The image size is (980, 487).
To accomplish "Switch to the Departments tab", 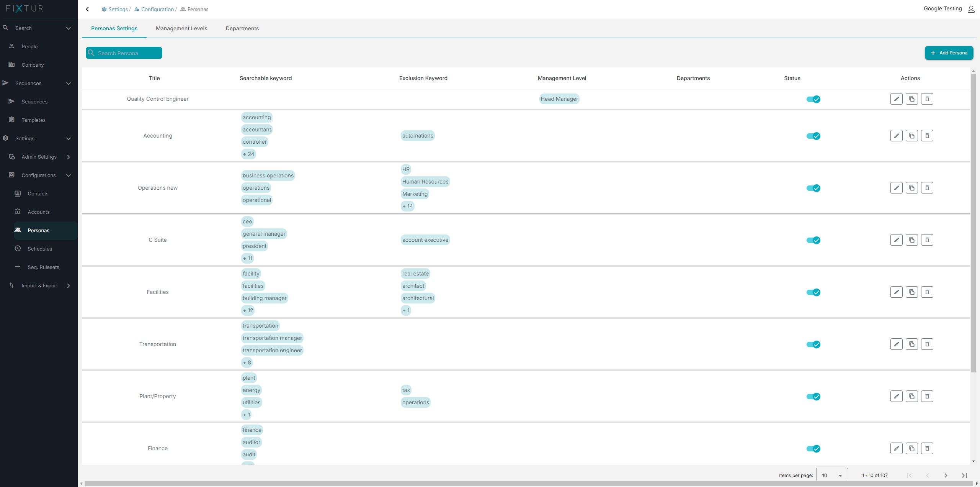I will [x=242, y=28].
